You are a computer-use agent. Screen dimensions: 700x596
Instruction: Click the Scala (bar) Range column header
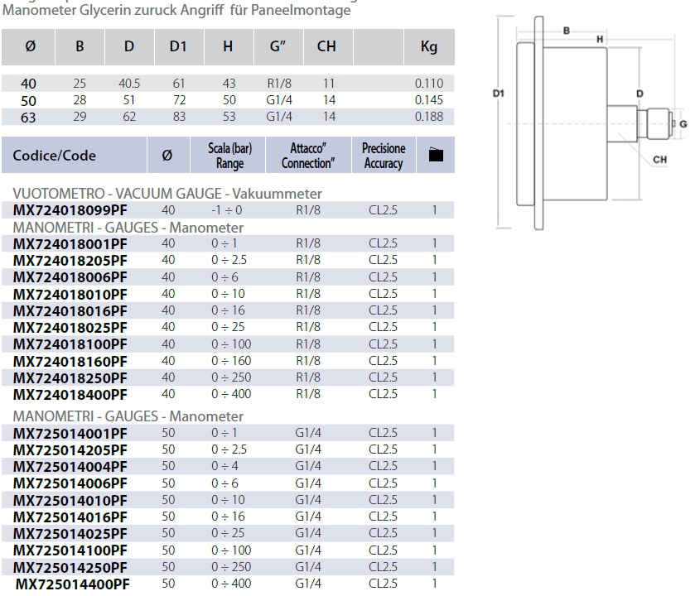pos(229,156)
